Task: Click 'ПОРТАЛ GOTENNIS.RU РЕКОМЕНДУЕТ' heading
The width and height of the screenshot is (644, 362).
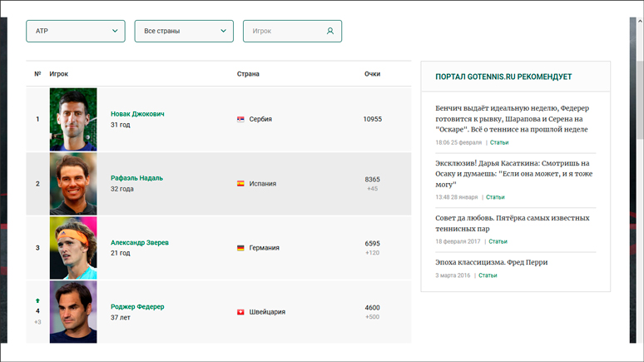Action: pyautogui.click(x=503, y=77)
